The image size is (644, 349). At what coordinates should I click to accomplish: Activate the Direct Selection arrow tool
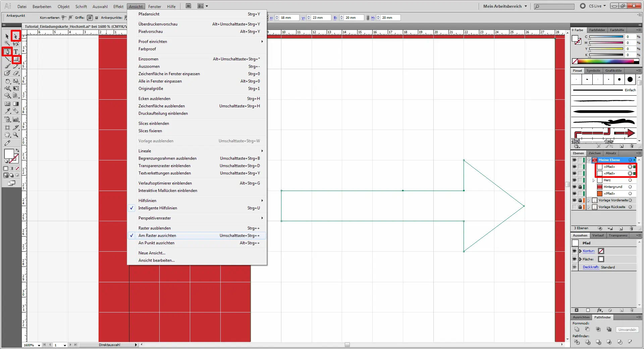pos(15,36)
